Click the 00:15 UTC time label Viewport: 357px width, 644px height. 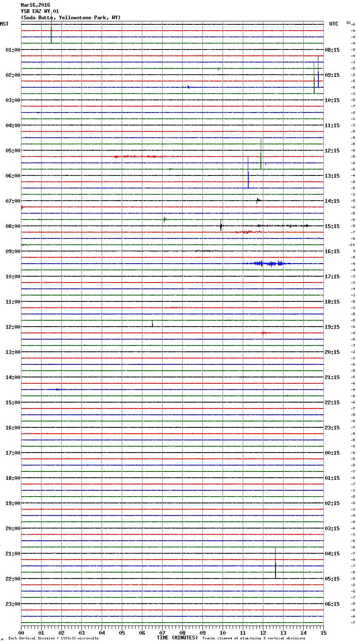coord(332,453)
